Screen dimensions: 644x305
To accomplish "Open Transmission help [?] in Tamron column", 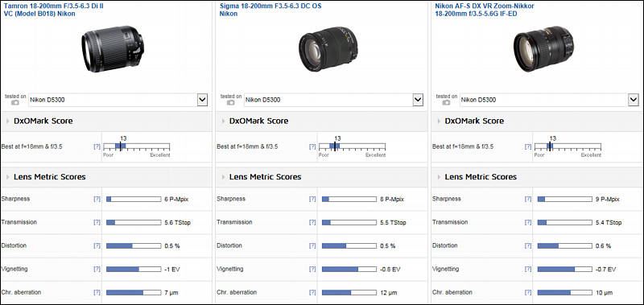I will tap(97, 222).
